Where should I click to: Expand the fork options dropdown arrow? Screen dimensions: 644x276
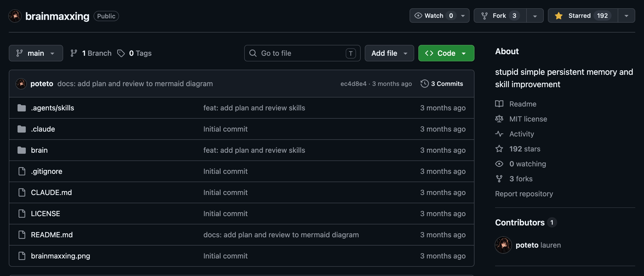click(535, 15)
